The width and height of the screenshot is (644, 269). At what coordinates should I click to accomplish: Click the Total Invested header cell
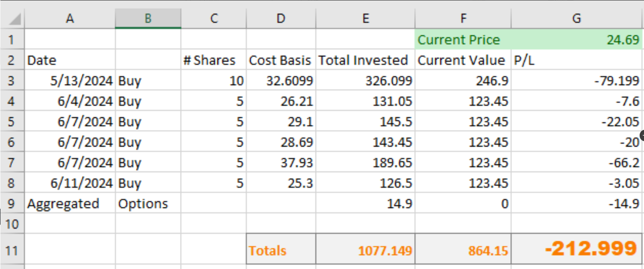365,60
